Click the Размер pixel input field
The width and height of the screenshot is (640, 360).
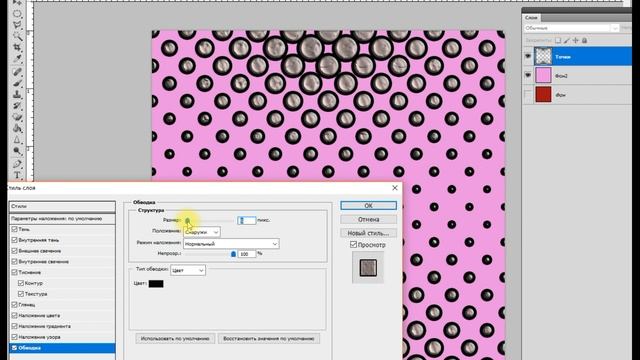(x=247, y=220)
